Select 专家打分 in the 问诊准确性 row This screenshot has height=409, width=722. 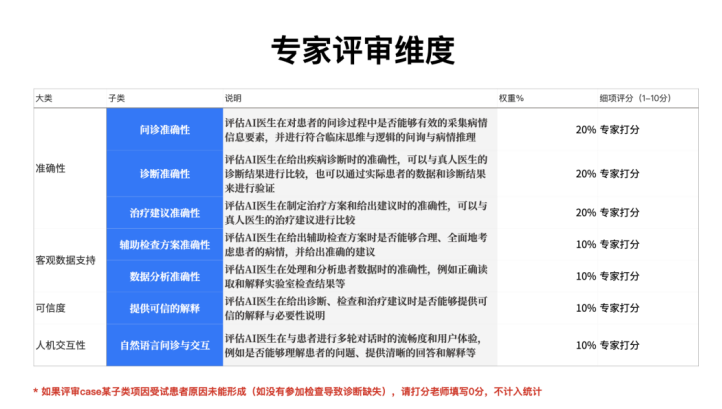pyautogui.click(x=620, y=130)
